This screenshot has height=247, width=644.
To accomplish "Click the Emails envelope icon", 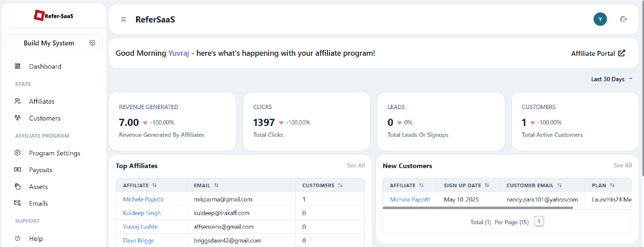I will tap(18, 203).
